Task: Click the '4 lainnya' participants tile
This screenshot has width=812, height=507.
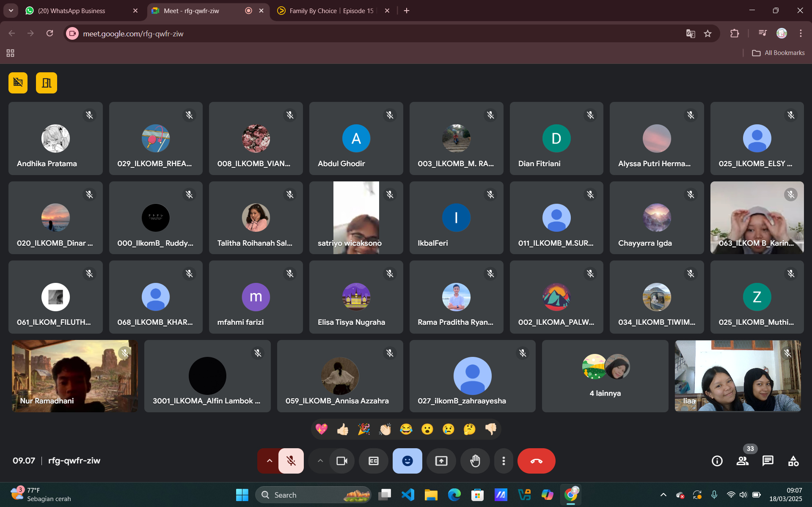Action: click(x=605, y=376)
